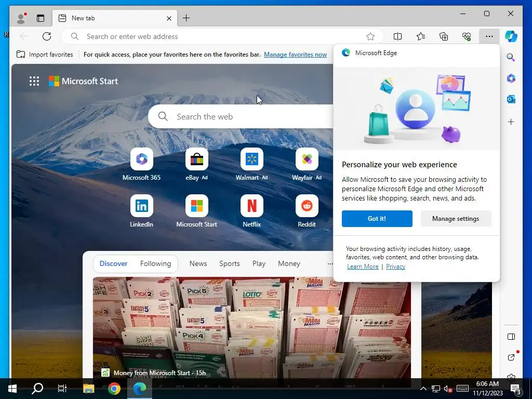Open Walmart quick link tile
532x399 pixels.
(252, 164)
